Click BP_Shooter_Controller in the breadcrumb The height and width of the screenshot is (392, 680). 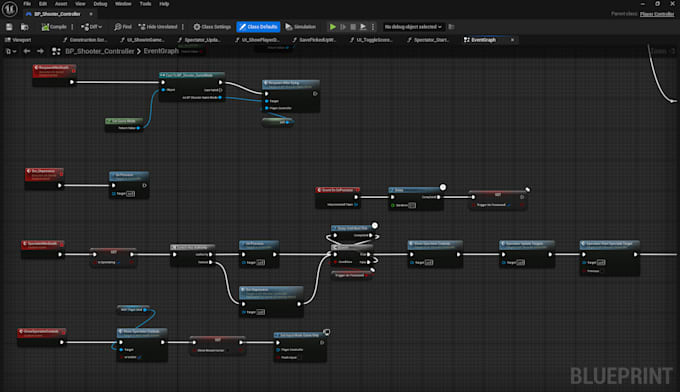tap(100, 51)
